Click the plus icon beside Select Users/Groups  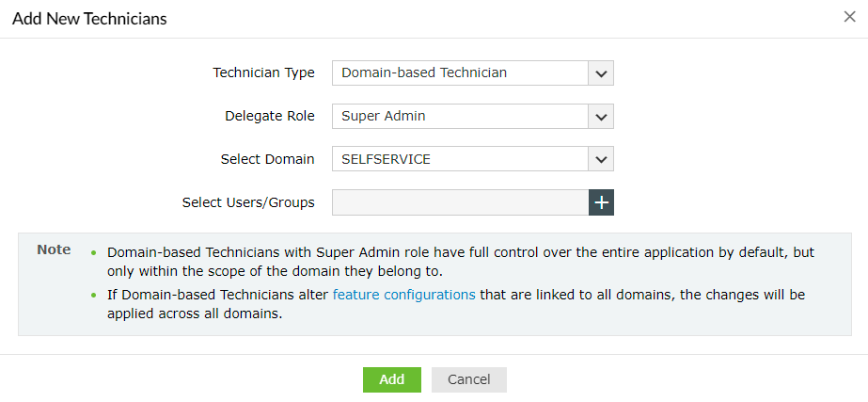point(601,202)
